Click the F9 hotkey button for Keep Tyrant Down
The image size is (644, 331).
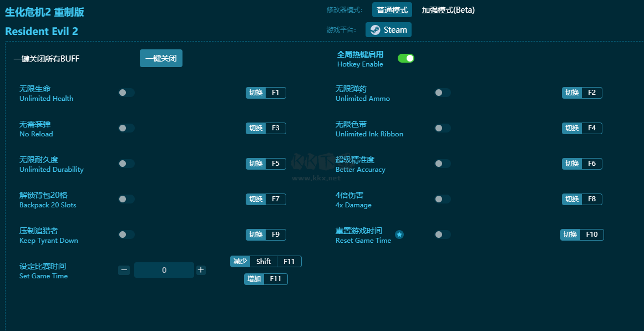point(266,235)
